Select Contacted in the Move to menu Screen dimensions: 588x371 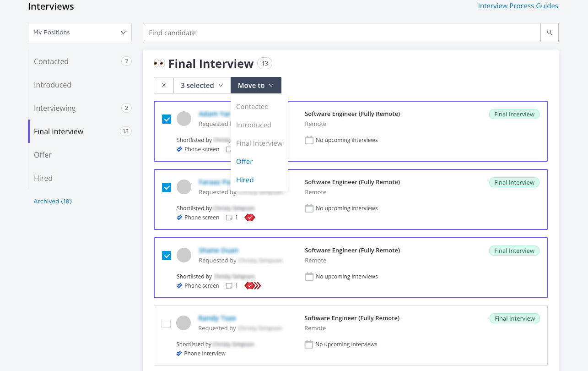[252, 107]
